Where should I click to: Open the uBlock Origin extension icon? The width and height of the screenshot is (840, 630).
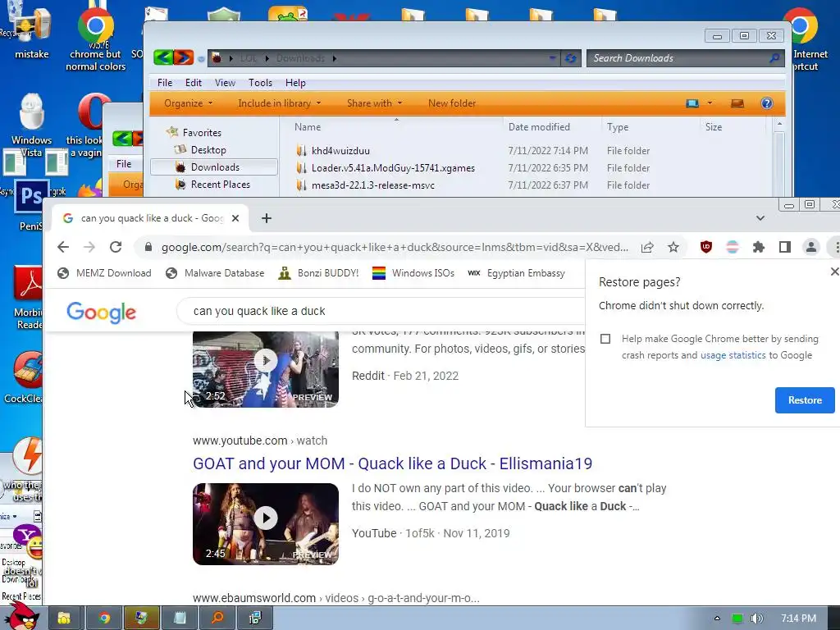(706, 247)
